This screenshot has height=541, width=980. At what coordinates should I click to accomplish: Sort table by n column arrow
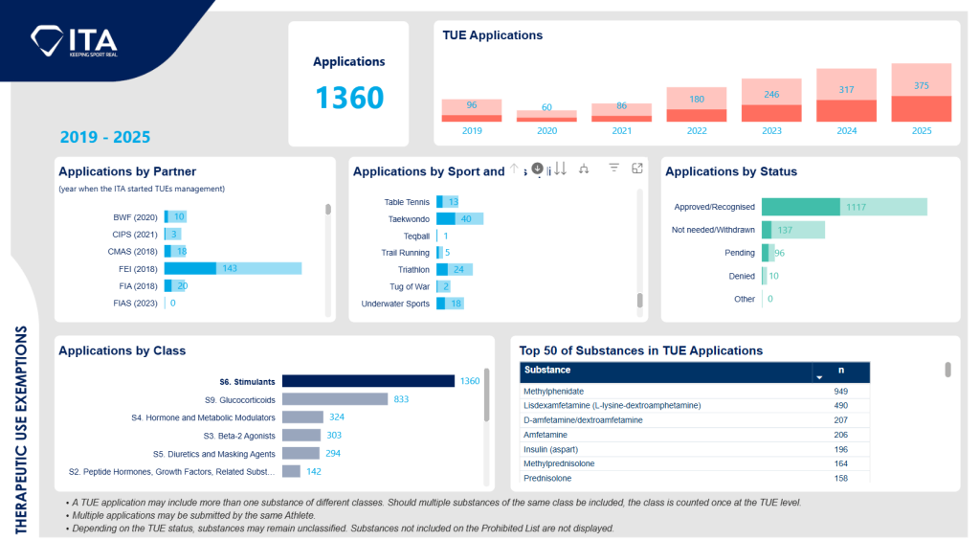click(818, 376)
